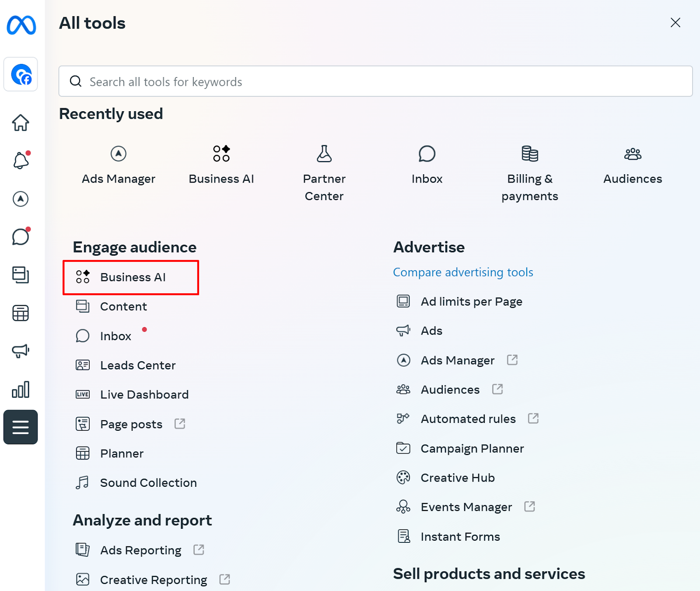Click external link icon beside Page posts

180,423
